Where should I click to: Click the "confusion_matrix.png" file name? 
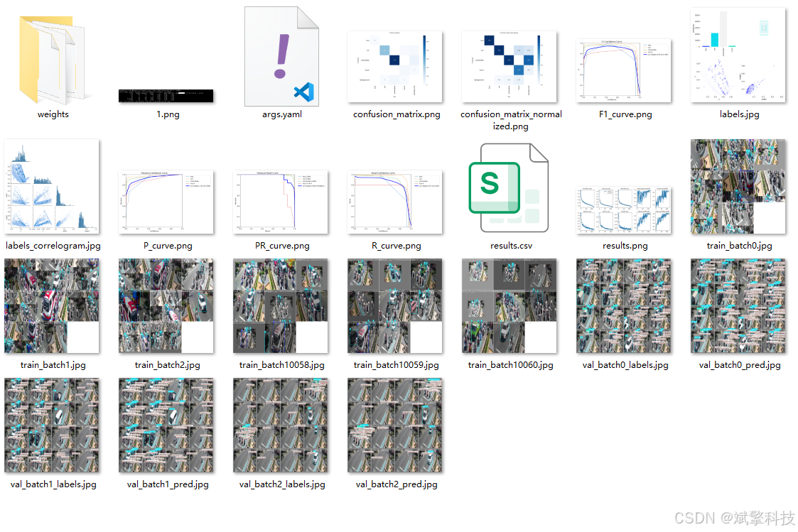(x=397, y=114)
